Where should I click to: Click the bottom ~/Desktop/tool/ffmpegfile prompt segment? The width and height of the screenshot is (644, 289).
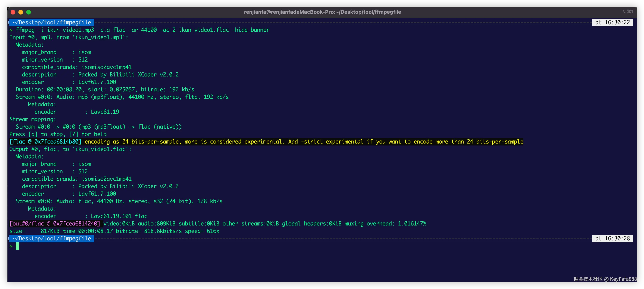[52, 238]
